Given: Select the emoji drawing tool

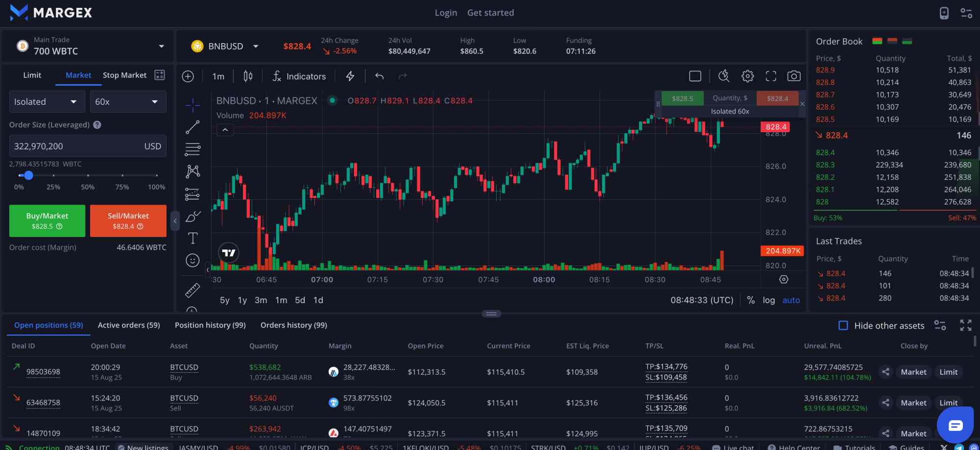Looking at the screenshot, I should coord(192,260).
